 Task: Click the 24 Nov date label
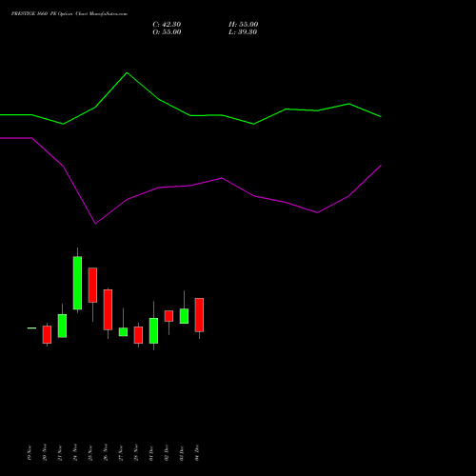75,452
